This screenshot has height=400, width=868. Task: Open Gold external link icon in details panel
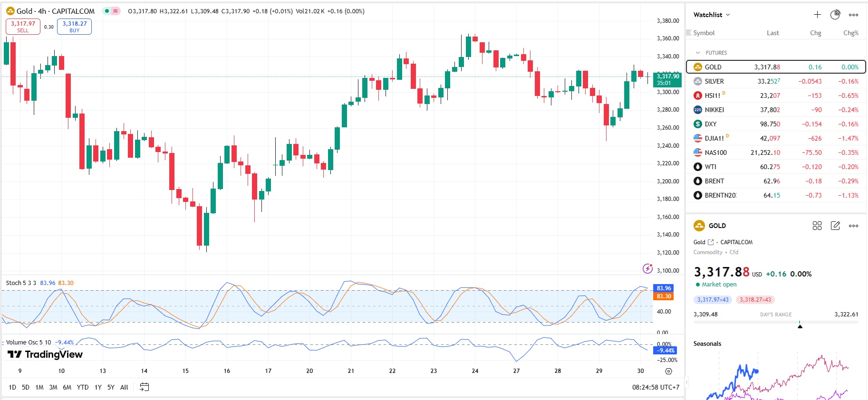[711, 242]
